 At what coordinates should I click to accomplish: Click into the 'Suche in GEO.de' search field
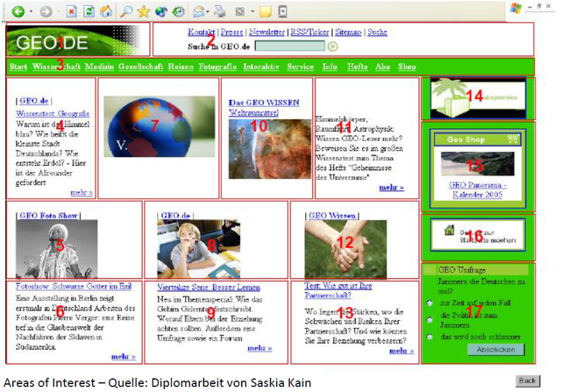pyautogui.click(x=290, y=46)
